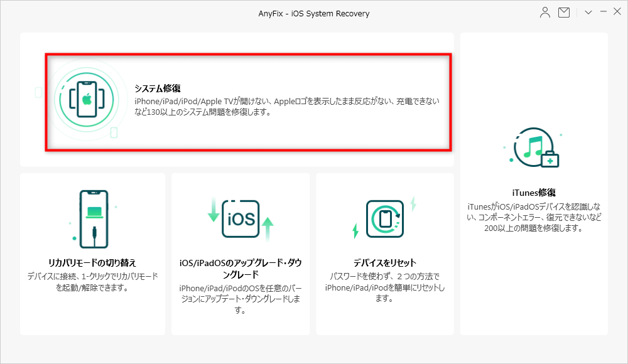
Task: Expand the title bar dropdown chevron
Action: (588, 13)
